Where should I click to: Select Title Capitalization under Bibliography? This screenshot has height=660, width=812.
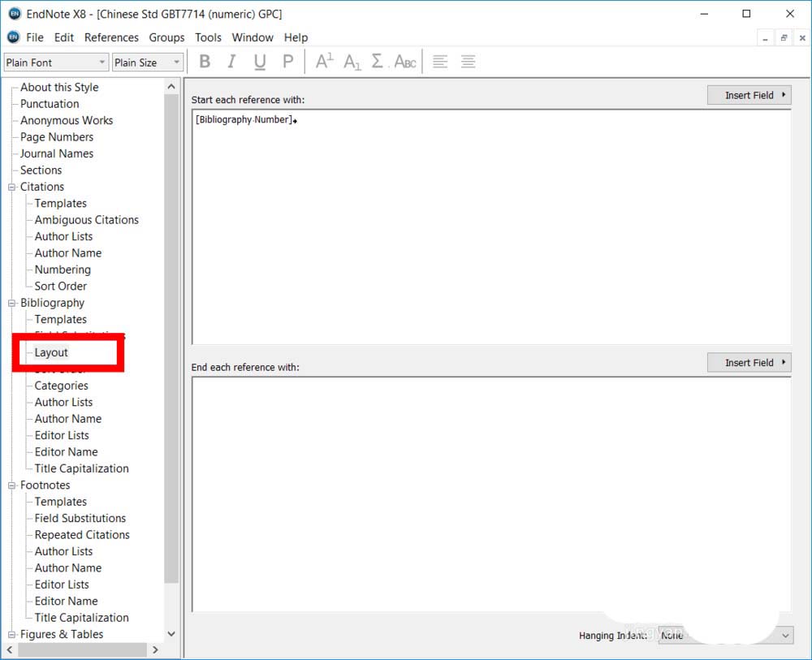tap(82, 468)
